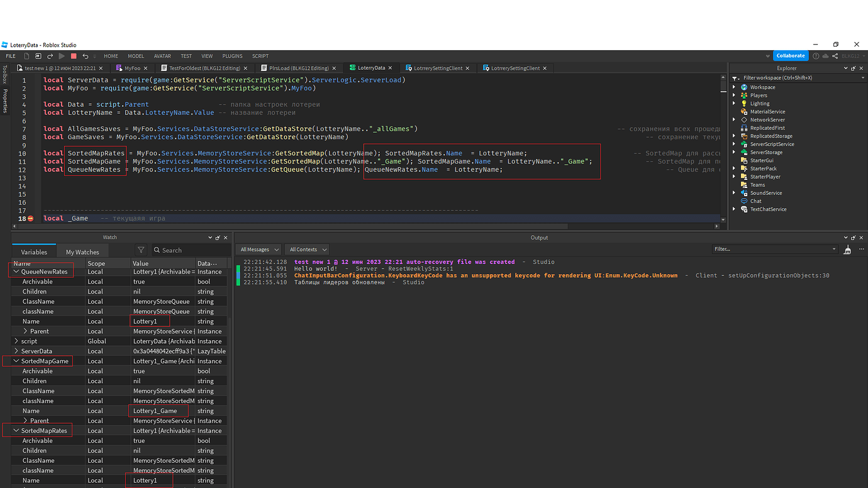
Task: Click the red Stop icon in quick access toolbar
Action: point(73,56)
